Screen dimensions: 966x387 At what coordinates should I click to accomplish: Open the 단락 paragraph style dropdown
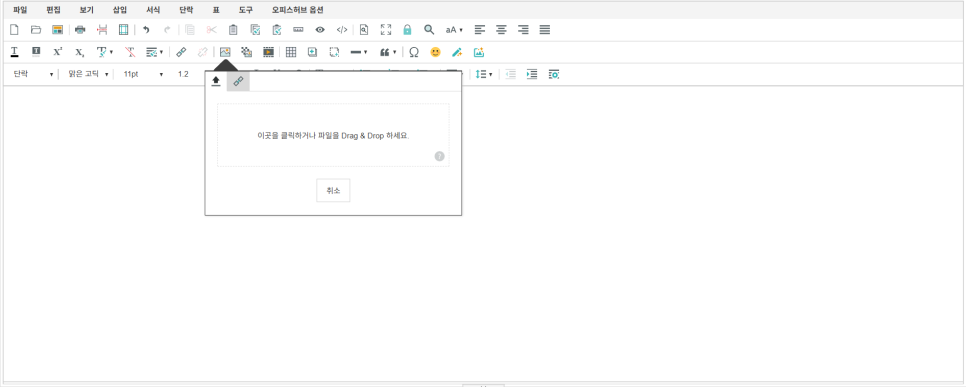[33, 74]
